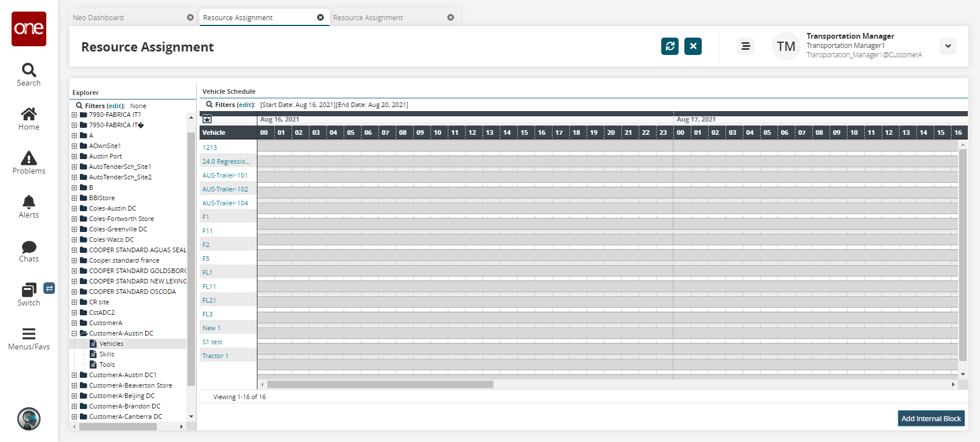Open the Alerts bell icon
Image resolution: width=980 pixels, height=442 pixels.
tap(29, 202)
